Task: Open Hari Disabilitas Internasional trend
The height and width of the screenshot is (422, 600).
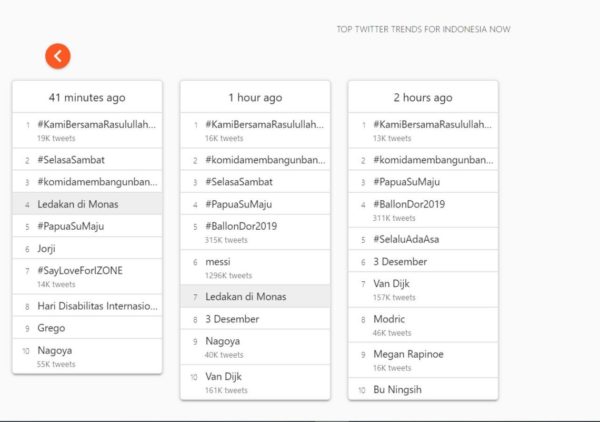Action: 98,306
